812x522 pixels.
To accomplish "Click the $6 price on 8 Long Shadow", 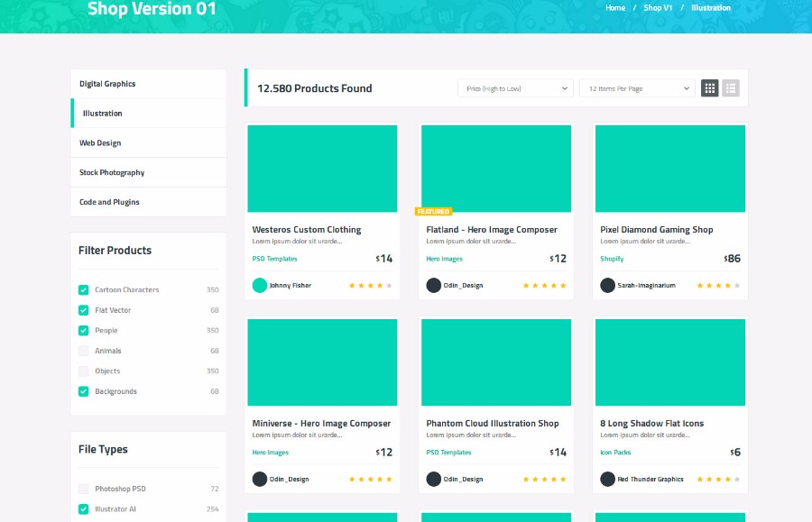I will coord(735,453).
